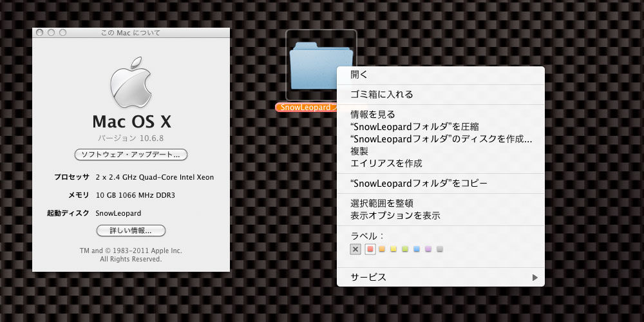Choose 選択範囲を整頓 from the menu
644x322 pixels.
pyautogui.click(x=440, y=204)
